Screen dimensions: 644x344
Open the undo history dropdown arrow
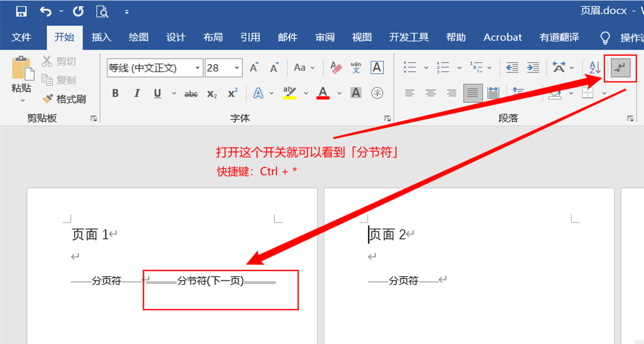[x=61, y=11]
